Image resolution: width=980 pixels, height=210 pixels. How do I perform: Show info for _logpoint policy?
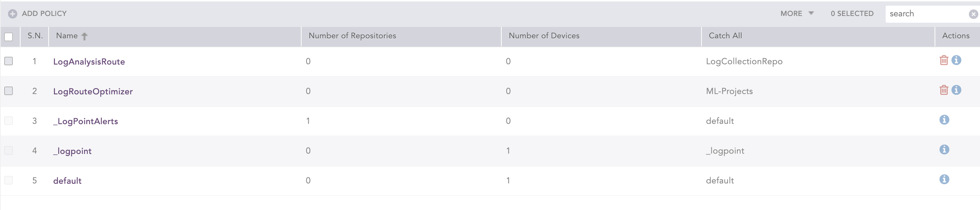pos(944,149)
